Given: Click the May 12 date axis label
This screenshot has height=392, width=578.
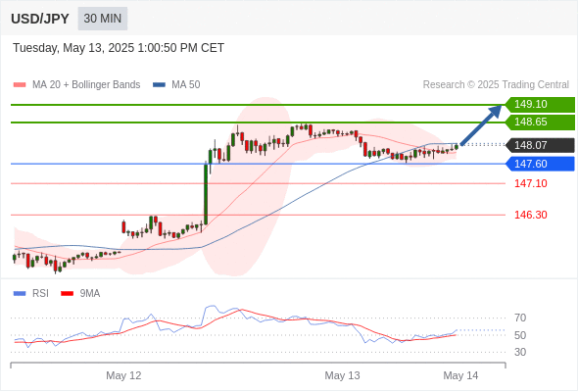Looking at the screenshot, I should (x=123, y=375).
